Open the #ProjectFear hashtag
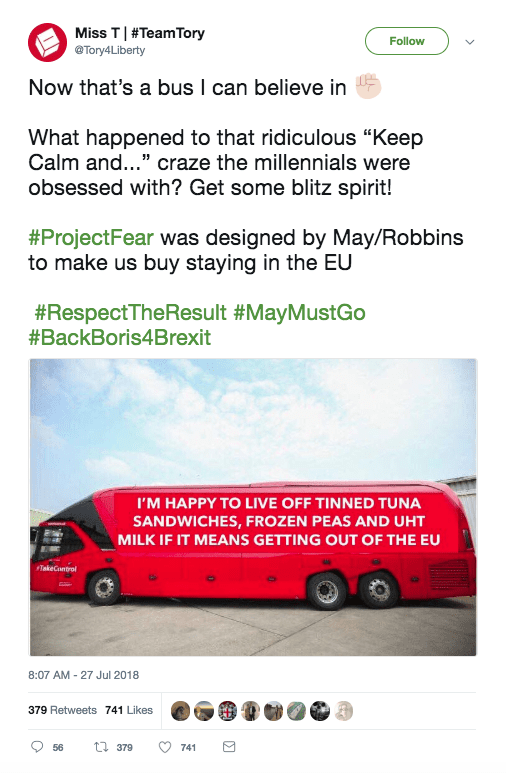Image resolution: width=506 pixels, height=773 pixels. coord(91,238)
